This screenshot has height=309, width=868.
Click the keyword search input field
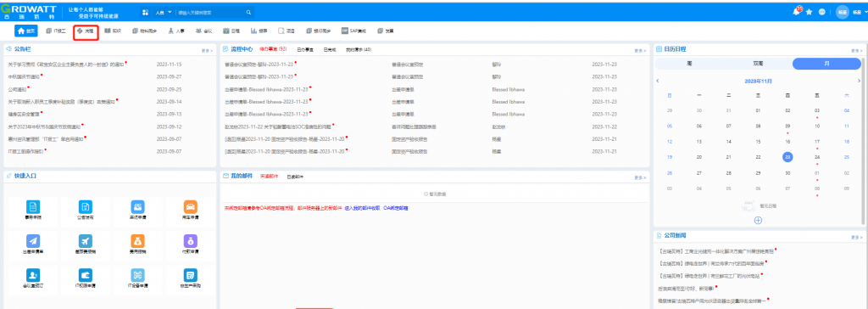point(210,12)
